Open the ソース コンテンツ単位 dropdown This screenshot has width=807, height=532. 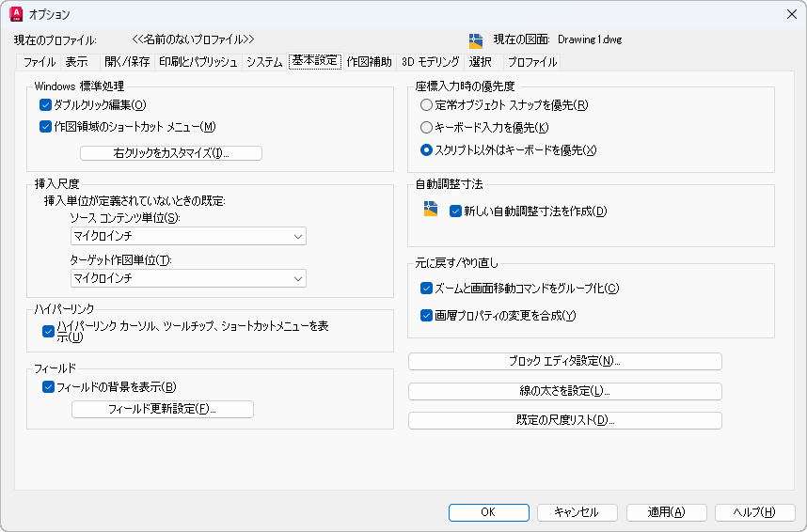188,236
